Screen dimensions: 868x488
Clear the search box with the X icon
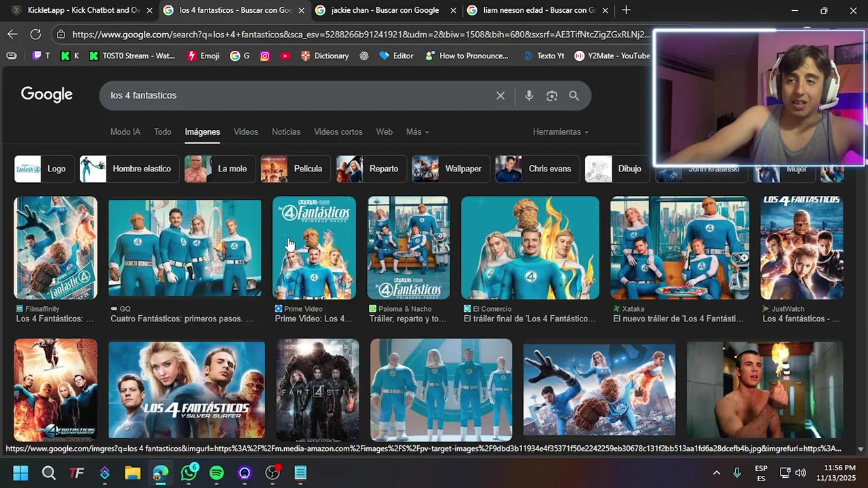pos(500,96)
